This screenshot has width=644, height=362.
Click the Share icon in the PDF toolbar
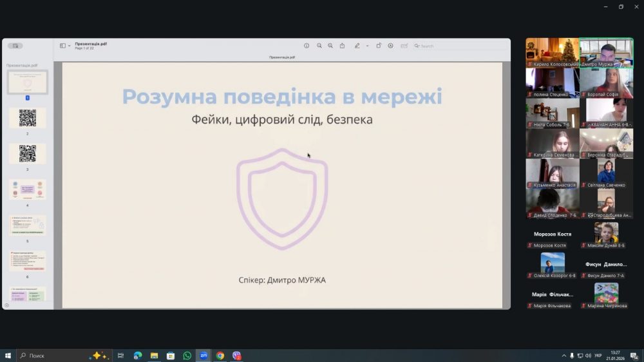[x=342, y=46]
